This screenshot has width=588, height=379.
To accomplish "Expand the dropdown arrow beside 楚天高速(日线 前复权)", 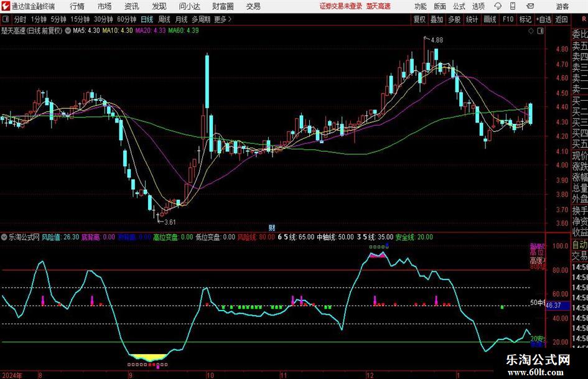I will point(68,30).
